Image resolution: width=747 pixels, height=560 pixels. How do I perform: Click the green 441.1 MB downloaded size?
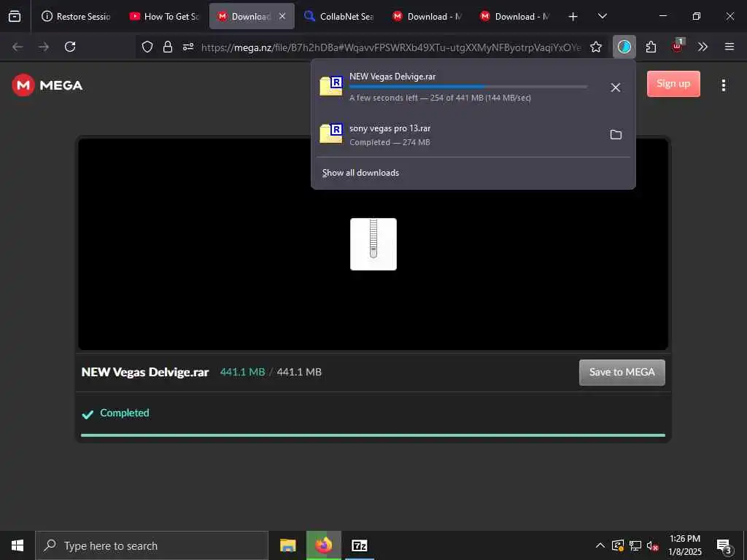(242, 372)
